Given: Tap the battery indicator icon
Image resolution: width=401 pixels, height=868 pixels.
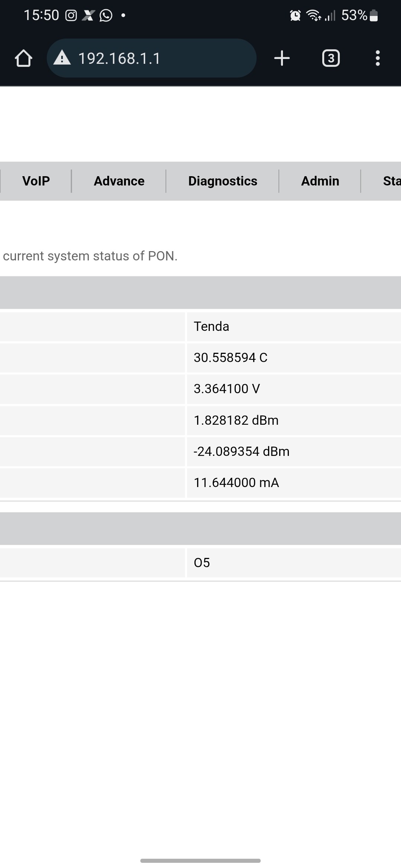Looking at the screenshot, I should coord(374,16).
